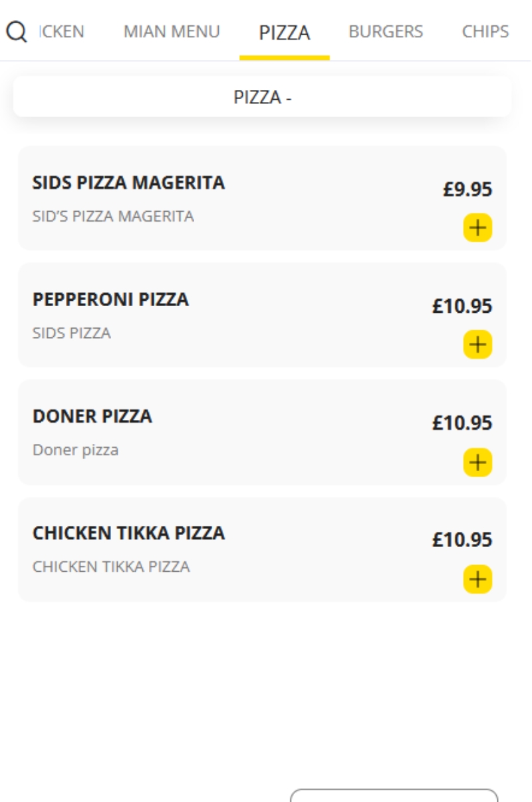Add Chicken Tikka Pizza with plus icon

coord(477,579)
